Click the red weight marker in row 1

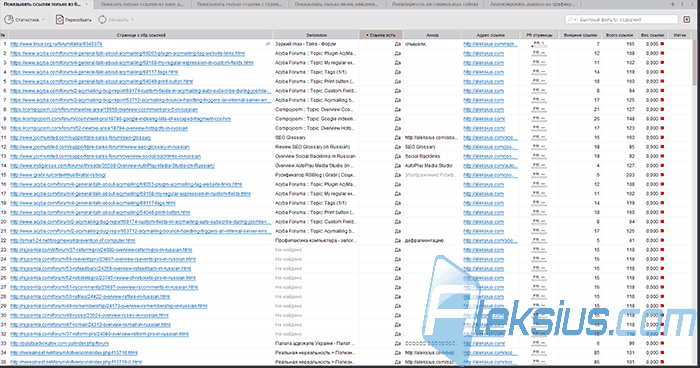[x=662, y=44]
